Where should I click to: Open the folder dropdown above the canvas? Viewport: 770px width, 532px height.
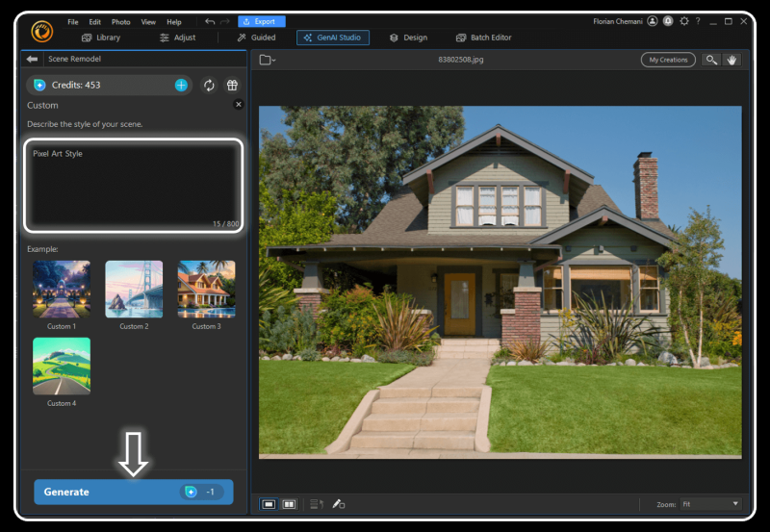(268, 60)
